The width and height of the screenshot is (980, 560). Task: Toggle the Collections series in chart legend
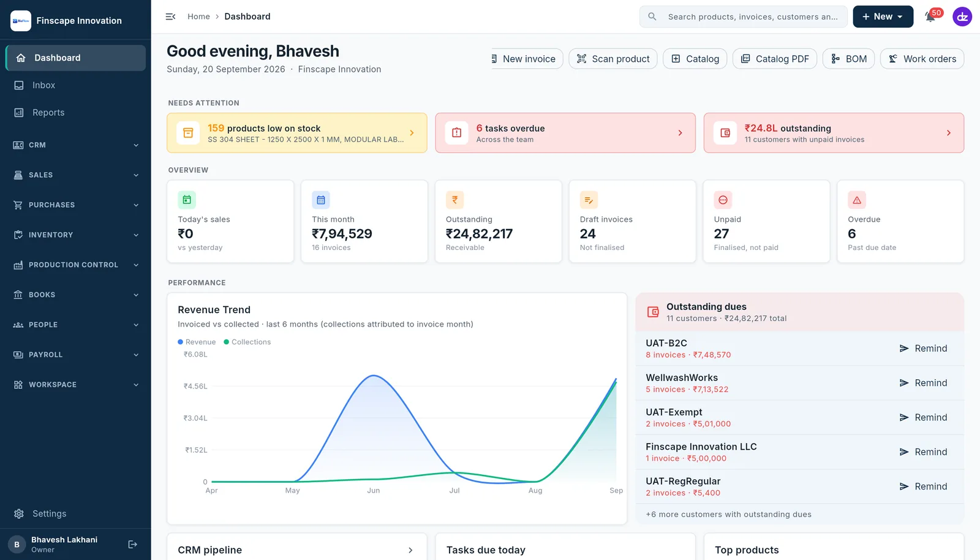pyautogui.click(x=247, y=342)
